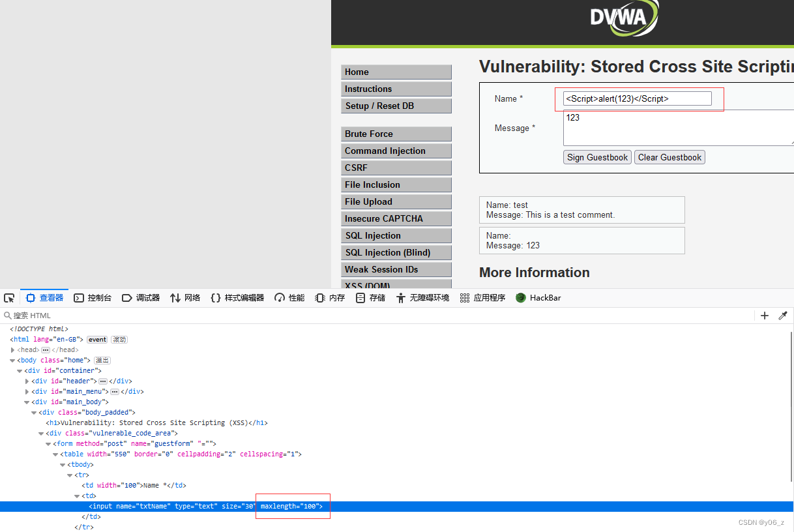Click the Message textarea
Screen dimensions: 794x532
pos(679,128)
